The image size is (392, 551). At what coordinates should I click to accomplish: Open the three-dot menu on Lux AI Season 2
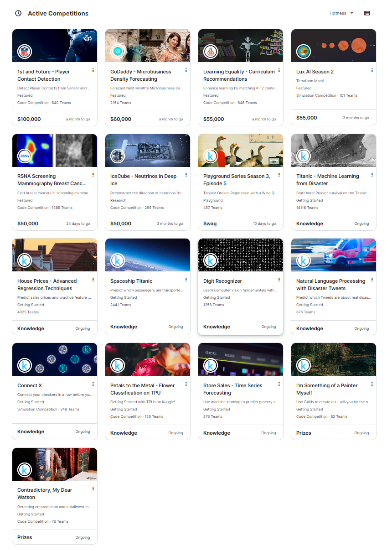(x=372, y=70)
